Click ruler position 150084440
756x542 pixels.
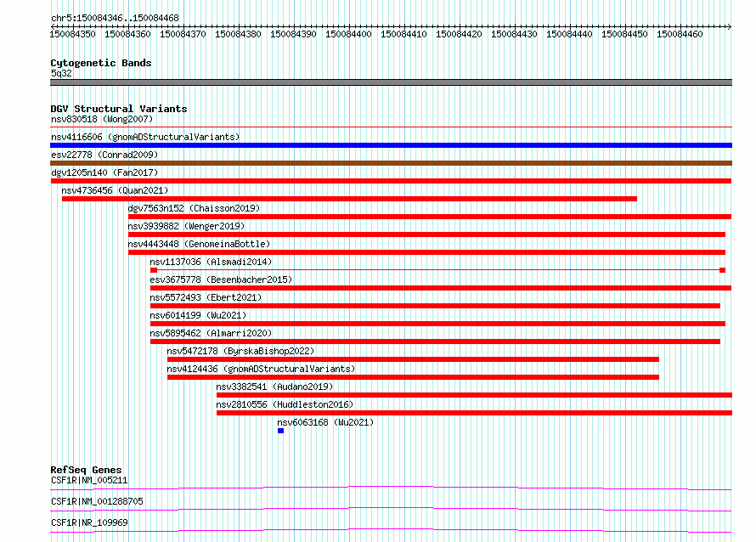(x=569, y=34)
